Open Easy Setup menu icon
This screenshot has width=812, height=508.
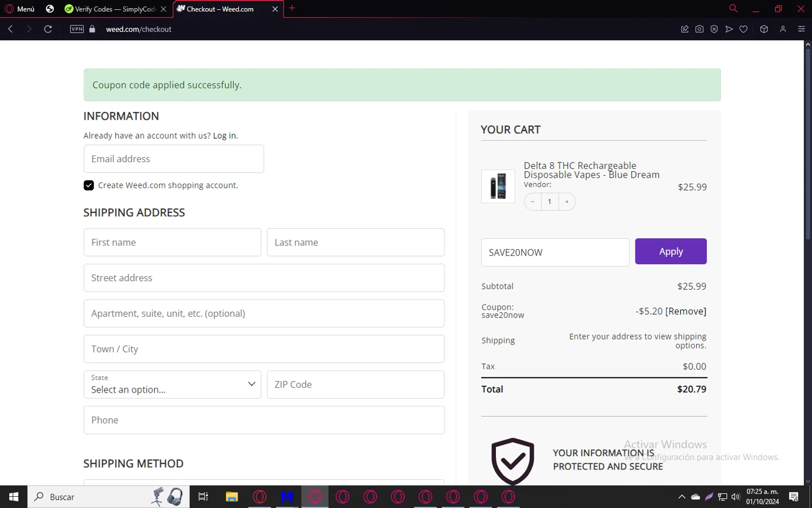pyautogui.click(x=802, y=29)
